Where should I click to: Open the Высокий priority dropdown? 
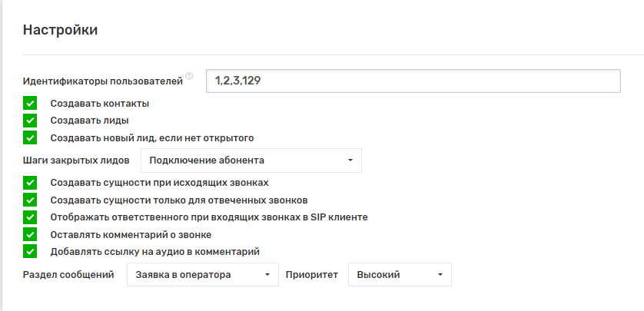(x=400, y=275)
